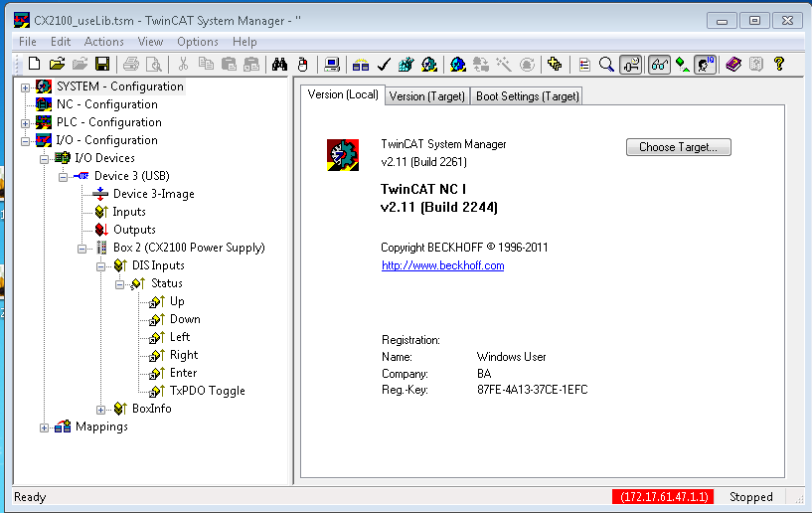Select the Enter status variable
Viewport: 812px width, 513px height.
(x=183, y=373)
